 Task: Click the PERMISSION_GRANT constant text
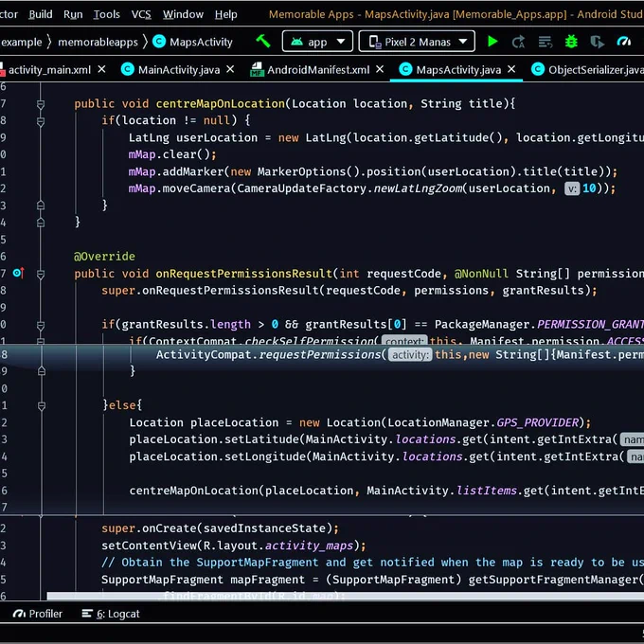(590, 325)
